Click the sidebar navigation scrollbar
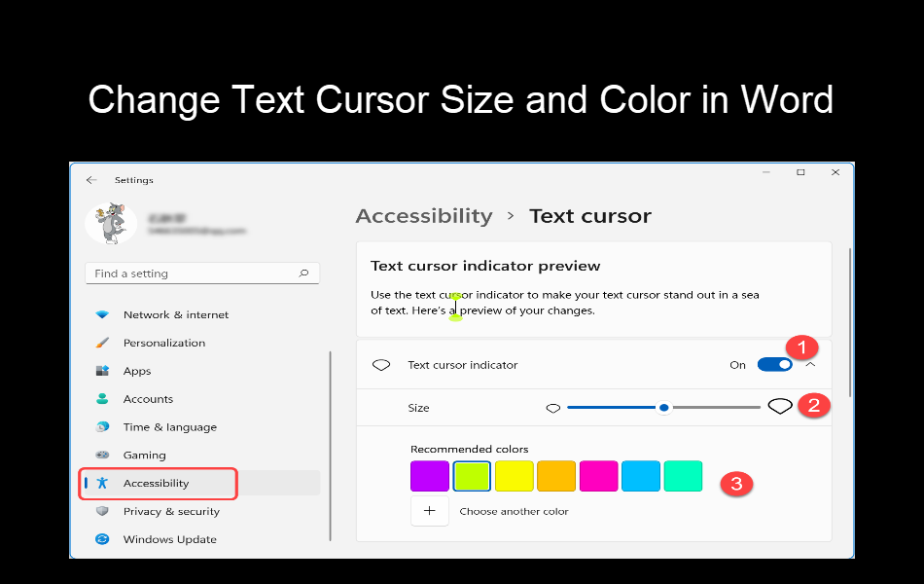The height and width of the screenshot is (584, 924). point(330,446)
